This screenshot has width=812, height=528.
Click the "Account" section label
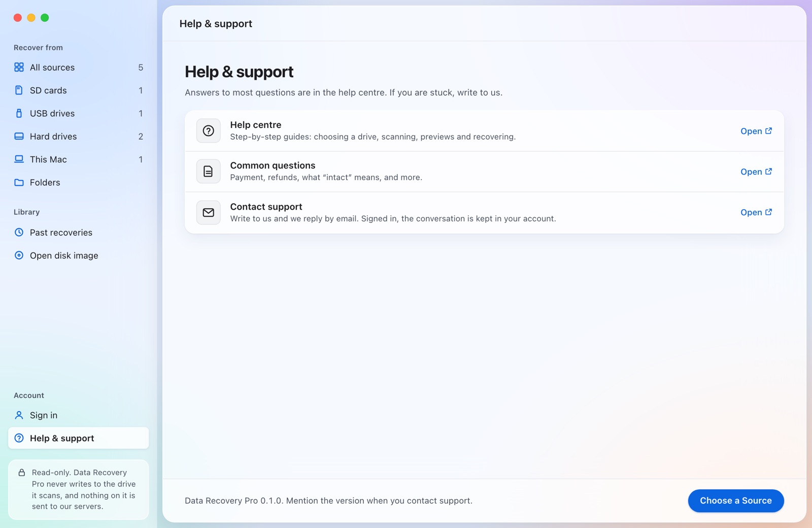coord(29,395)
